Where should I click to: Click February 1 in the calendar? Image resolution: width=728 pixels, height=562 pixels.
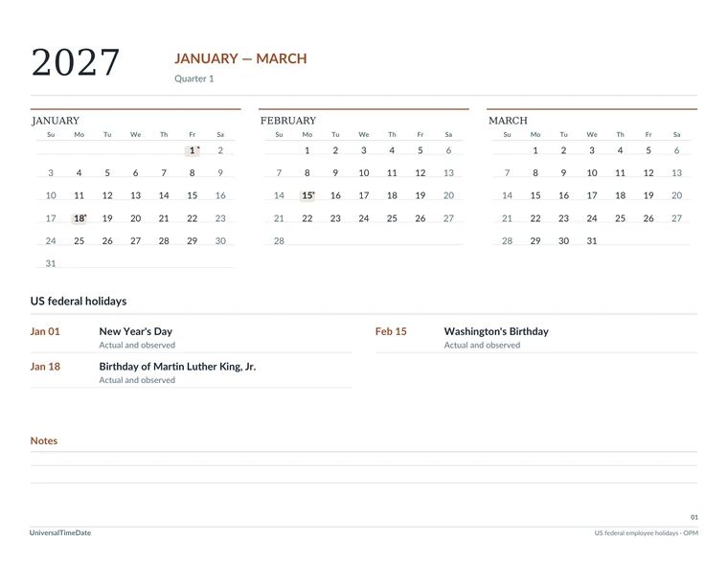(307, 150)
